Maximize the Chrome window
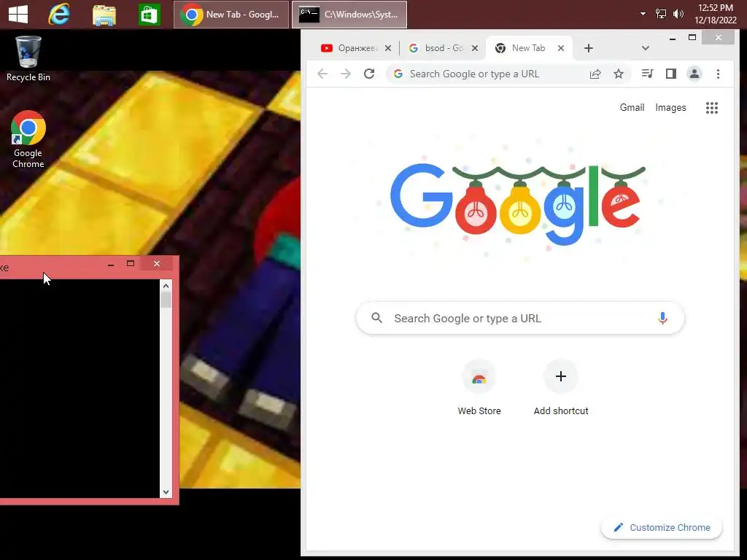 pos(692,38)
